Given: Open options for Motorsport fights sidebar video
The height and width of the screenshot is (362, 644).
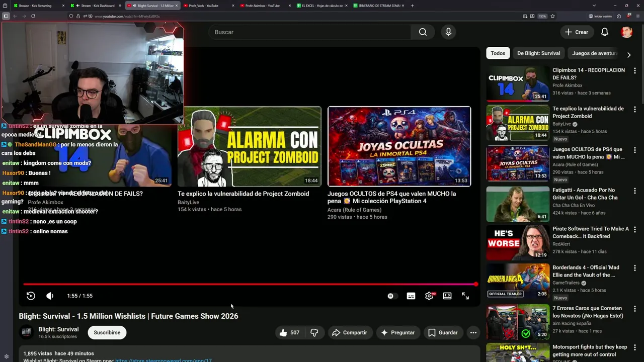Looking at the screenshot, I should click(x=635, y=347).
